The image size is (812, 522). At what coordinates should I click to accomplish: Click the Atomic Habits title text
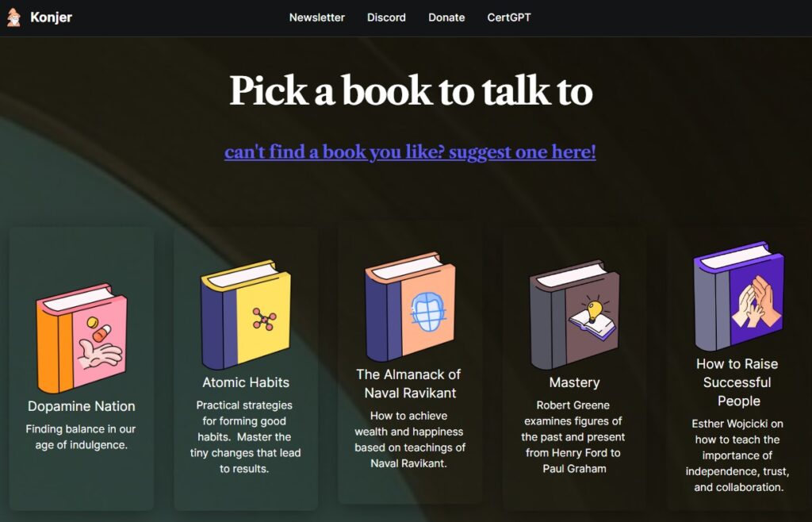coord(246,382)
